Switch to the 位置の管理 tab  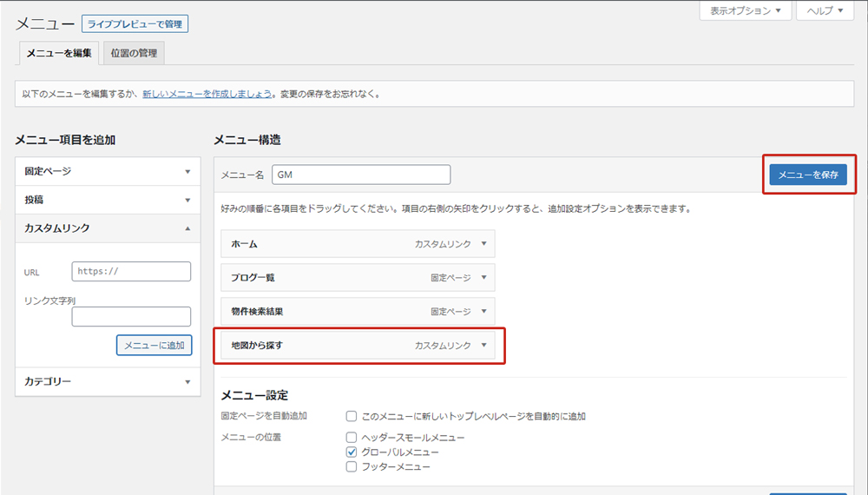(135, 53)
